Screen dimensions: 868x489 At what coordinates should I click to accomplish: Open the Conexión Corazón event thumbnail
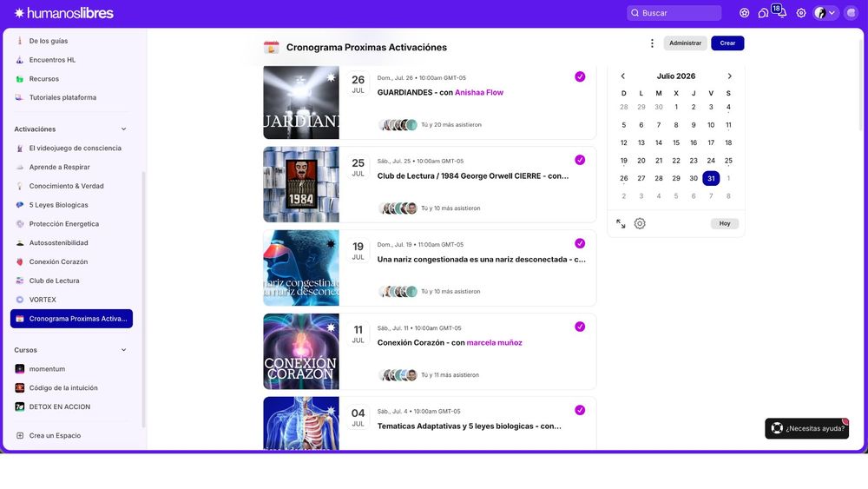[x=301, y=352]
